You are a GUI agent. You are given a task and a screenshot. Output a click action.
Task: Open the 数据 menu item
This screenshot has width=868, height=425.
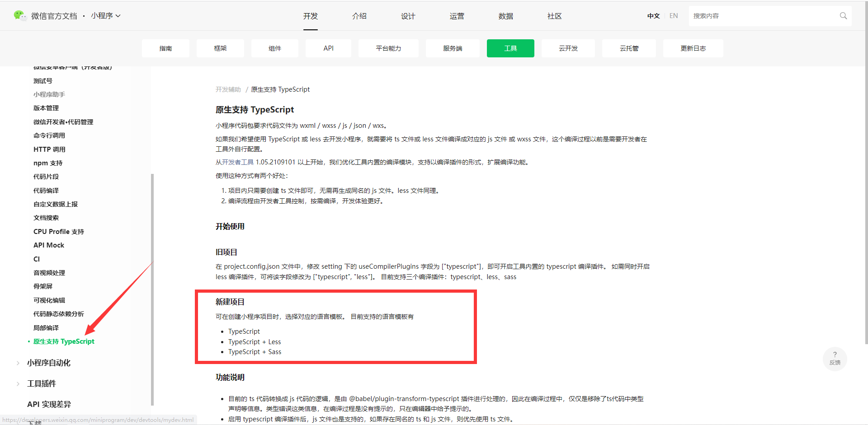pyautogui.click(x=505, y=16)
